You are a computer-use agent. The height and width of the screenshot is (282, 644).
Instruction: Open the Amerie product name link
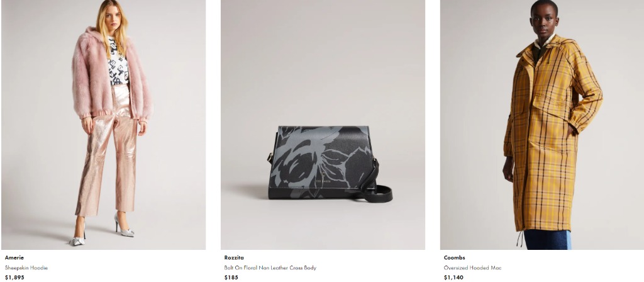(14, 257)
